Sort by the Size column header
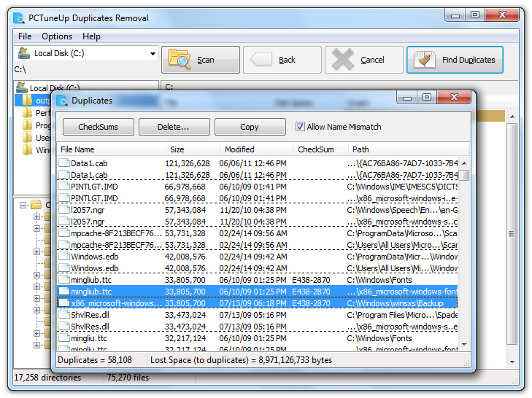 [x=193, y=149]
